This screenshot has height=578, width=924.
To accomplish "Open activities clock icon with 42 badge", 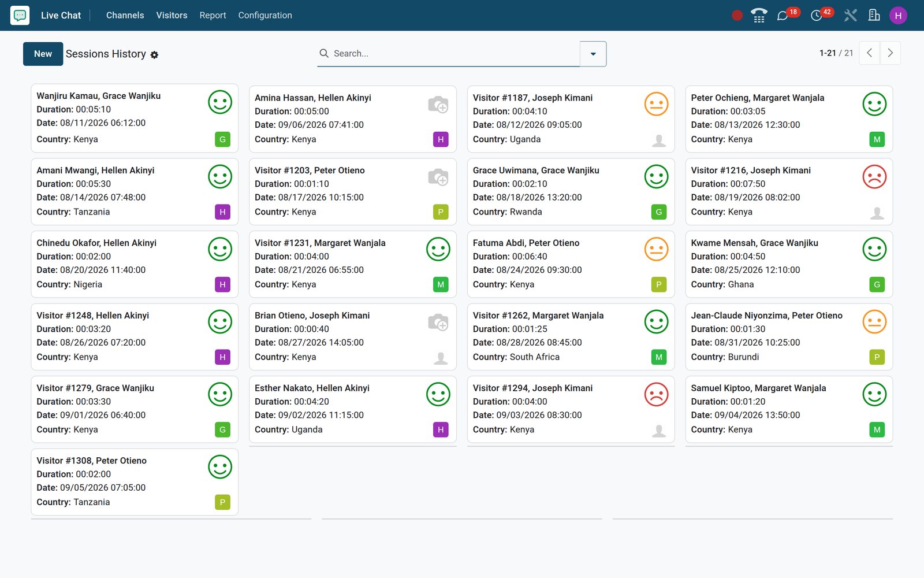I will (x=816, y=16).
